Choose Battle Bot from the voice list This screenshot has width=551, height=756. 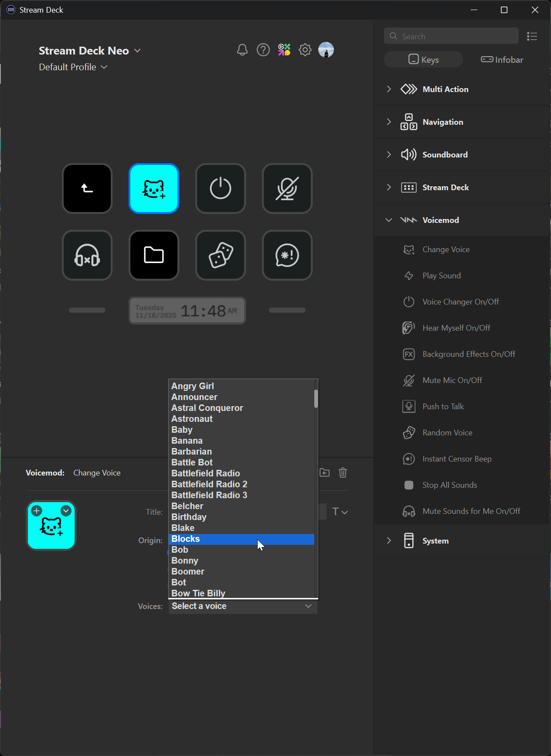coord(241,463)
